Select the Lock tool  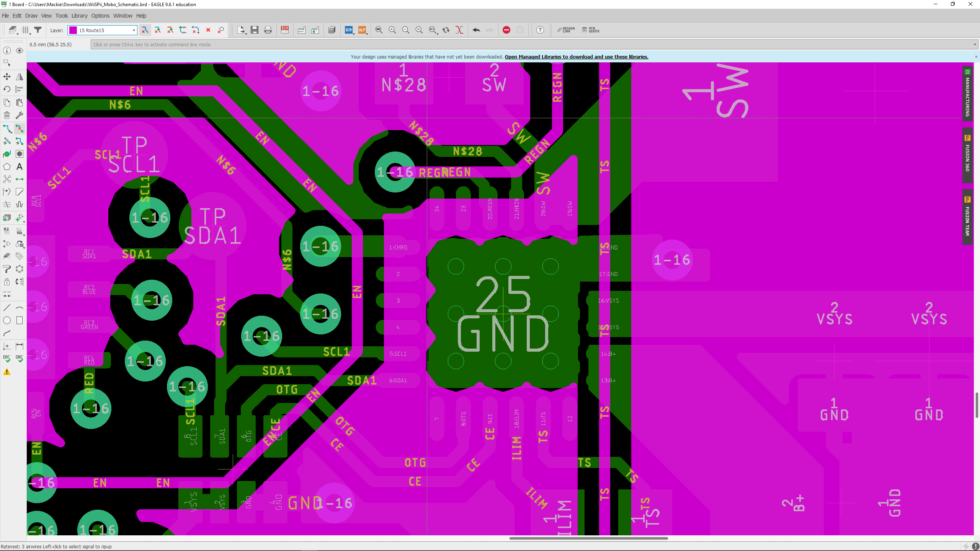click(x=7, y=282)
